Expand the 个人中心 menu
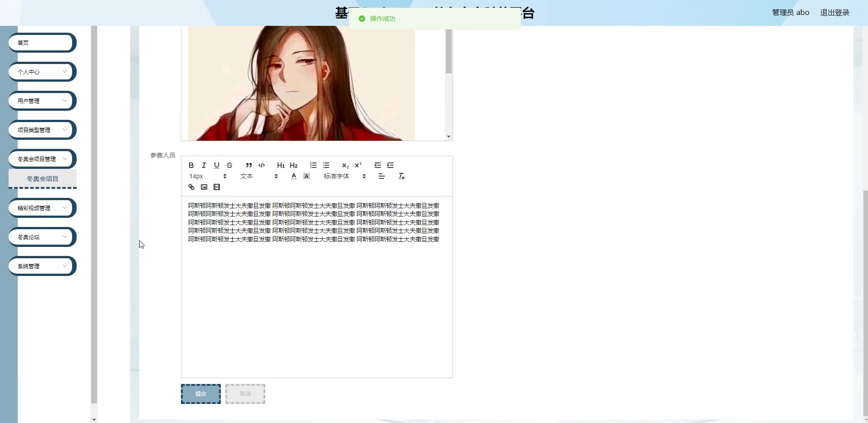The width and height of the screenshot is (868, 423). (42, 72)
